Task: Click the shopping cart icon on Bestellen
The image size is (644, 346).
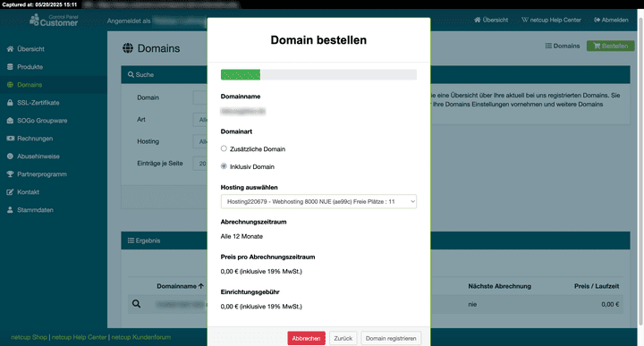Action: (597, 46)
